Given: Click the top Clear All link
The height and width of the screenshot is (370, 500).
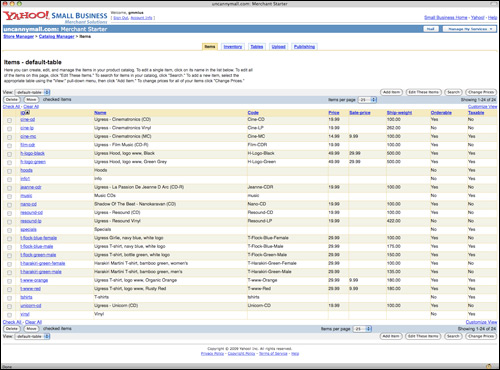Looking at the screenshot, I should point(31,107).
